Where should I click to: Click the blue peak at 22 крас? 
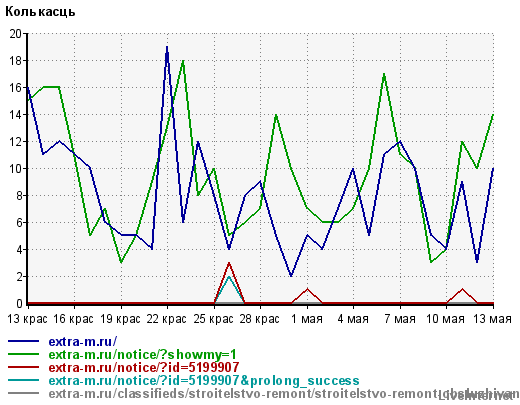point(167,47)
